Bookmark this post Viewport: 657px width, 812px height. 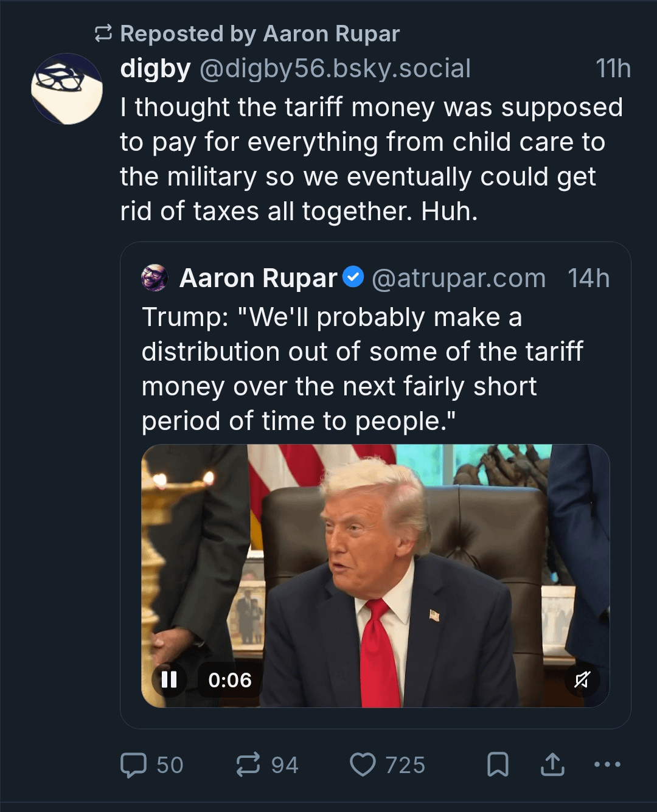coord(498,765)
